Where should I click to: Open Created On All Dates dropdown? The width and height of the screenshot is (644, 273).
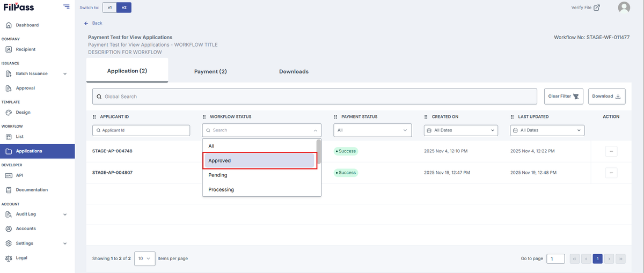[461, 130]
